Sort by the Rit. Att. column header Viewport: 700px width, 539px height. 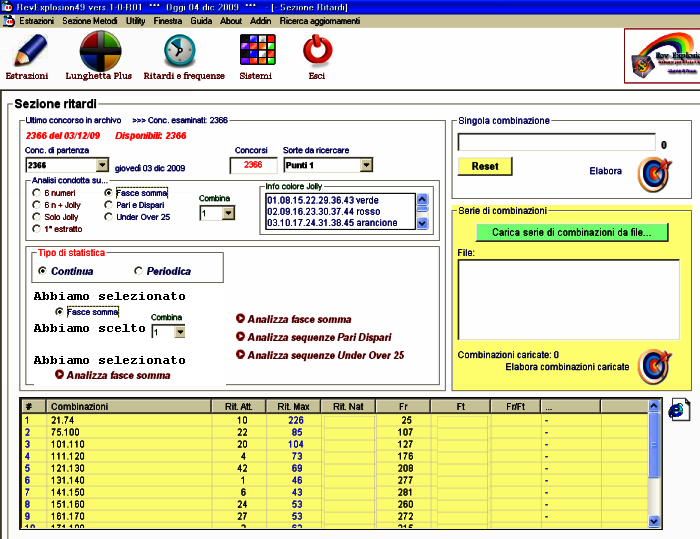point(239,406)
